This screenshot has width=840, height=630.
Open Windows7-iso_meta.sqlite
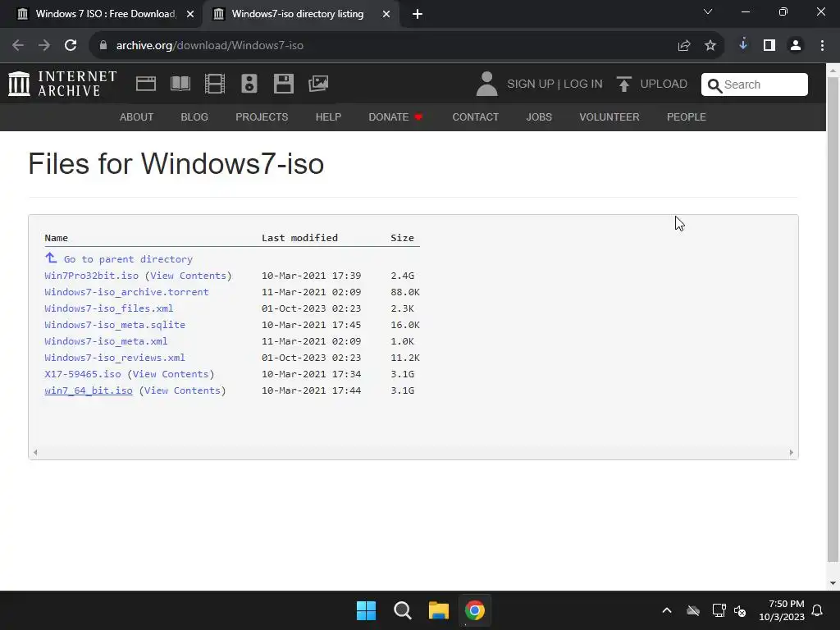click(x=115, y=325)
